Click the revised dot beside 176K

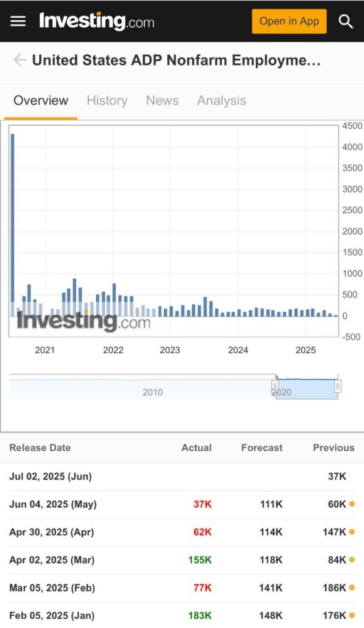352,615
